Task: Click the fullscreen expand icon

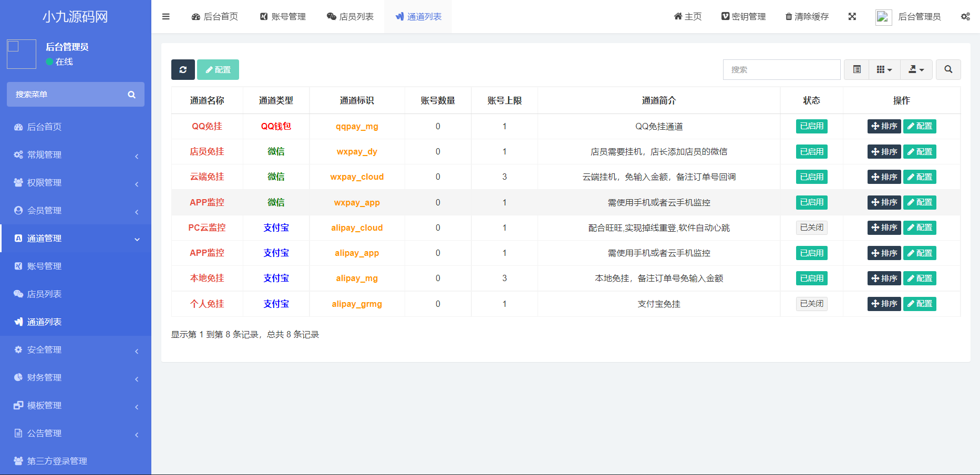Action: [852, 17]
